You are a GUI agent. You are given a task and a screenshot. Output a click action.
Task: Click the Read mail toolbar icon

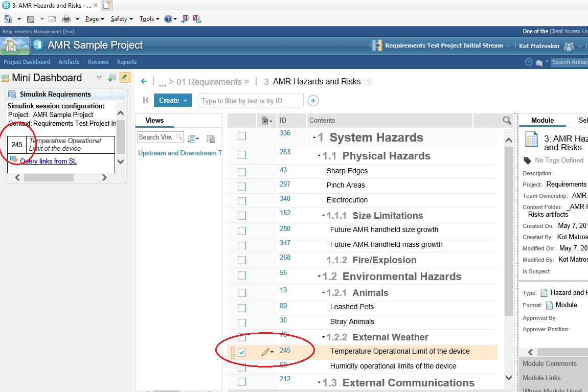pos(52,19)
